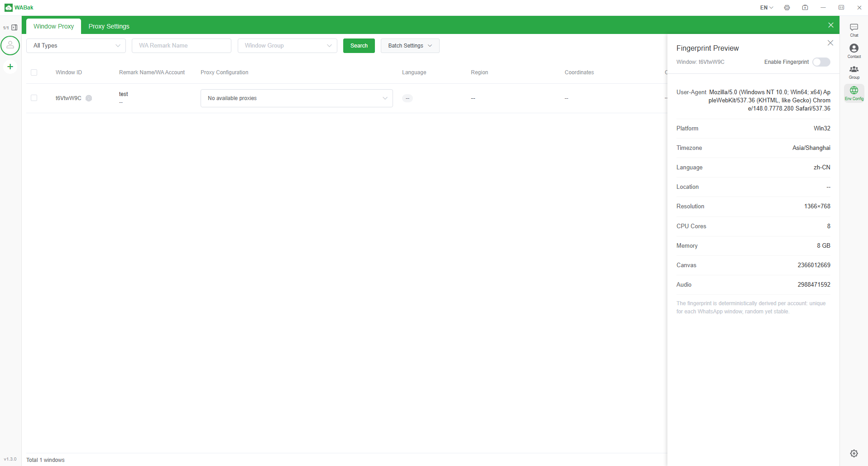Image resolution: width=868 pixels, height=466 pixels.
Task: Click the Remark Name/WA Account column header
Action: 152,72
